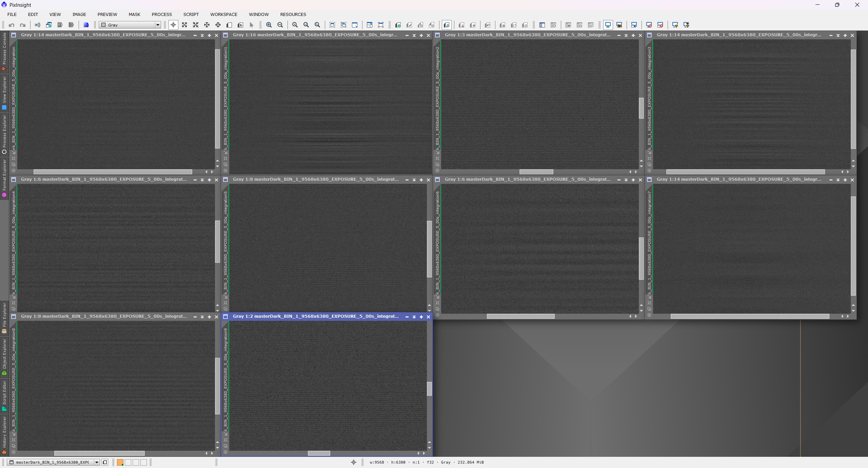Open the View Explorer side tab
868x468 pixels.
point(4,93)
